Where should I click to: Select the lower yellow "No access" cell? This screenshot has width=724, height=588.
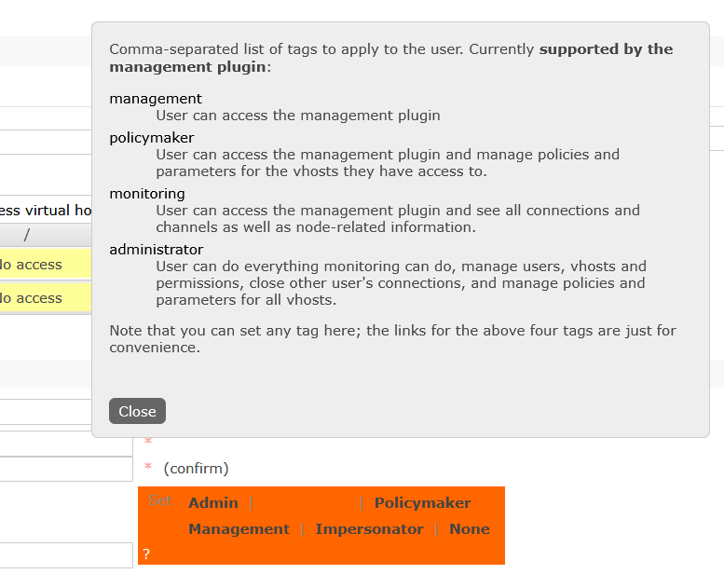[x=37, y=298]
